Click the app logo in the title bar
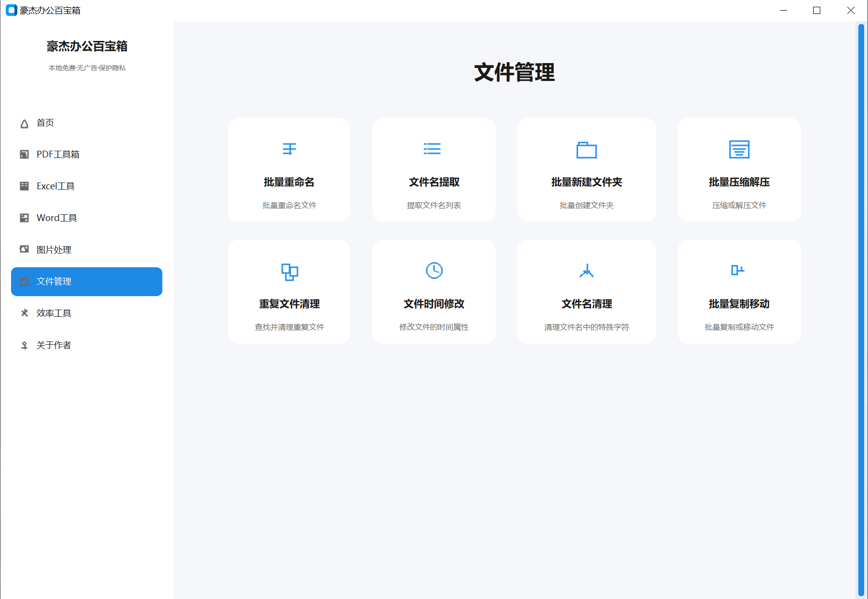This screenshot has height=599, width=868. coord(11,10)
